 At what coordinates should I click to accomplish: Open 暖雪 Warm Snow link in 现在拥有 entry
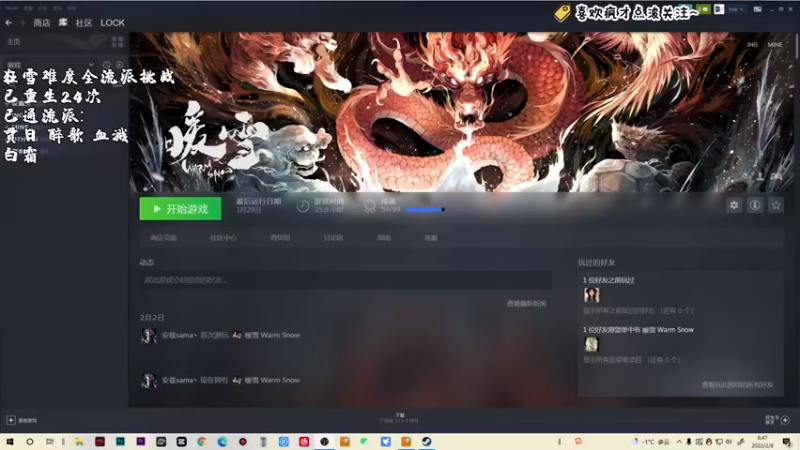coord(272,380)
